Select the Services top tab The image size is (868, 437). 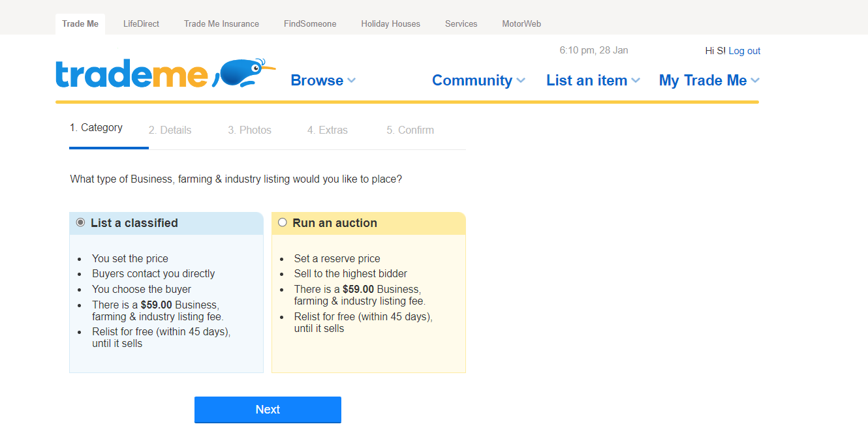coord(461,24)
